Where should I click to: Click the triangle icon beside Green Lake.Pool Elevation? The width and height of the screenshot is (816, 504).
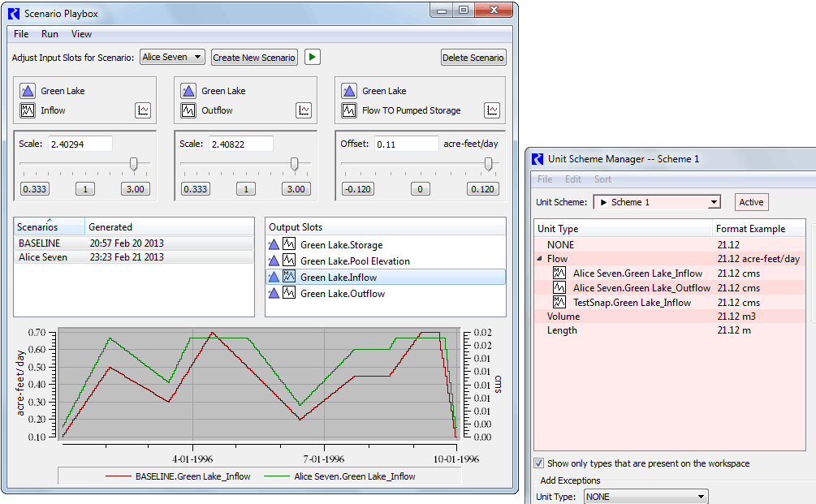click(274, 260)
